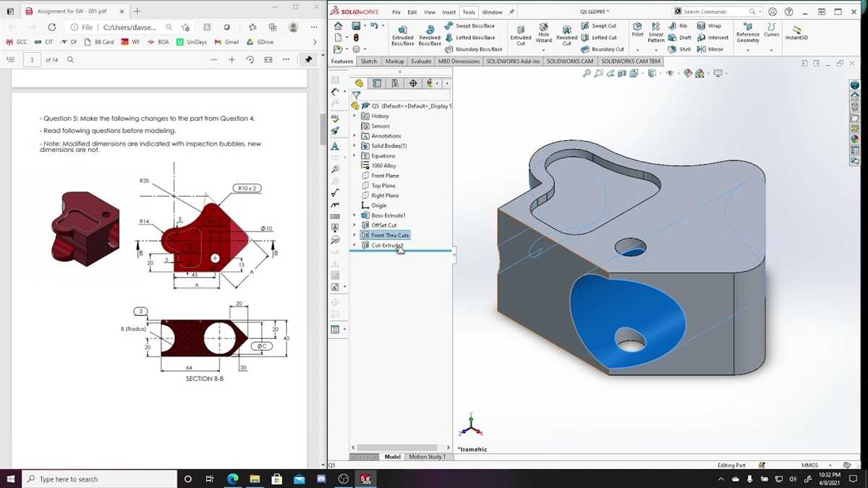Screen dimensions: 868x488
Task: Switch to Motion Study 1 tab
Action: [x=427, y=457]
